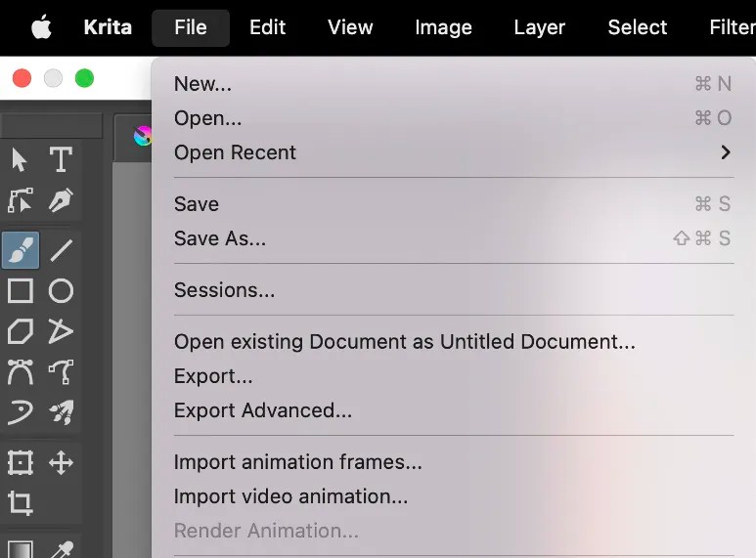Select the Transform tool
The image size is (756, 558).
(x=21, y=462)
